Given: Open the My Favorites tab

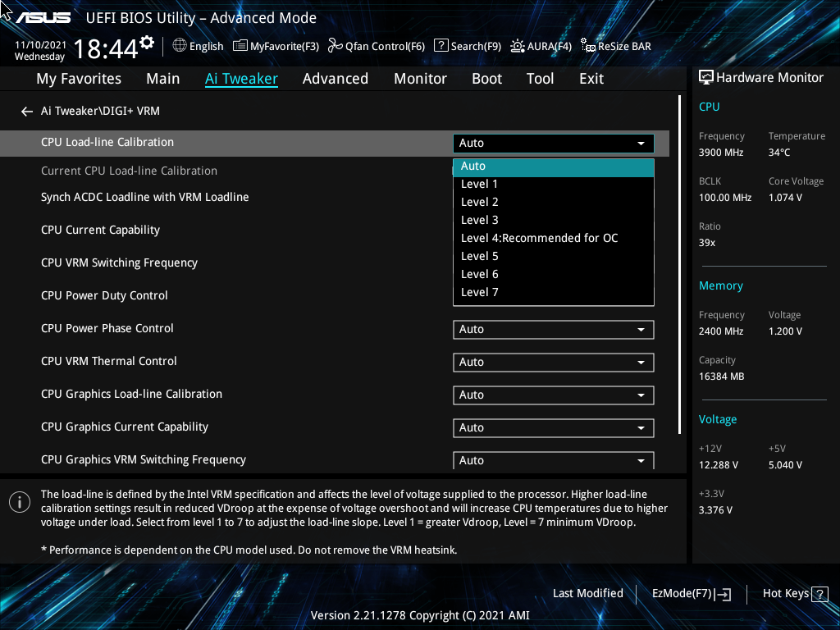Looking at the screenshot, I should coord(79,79).
